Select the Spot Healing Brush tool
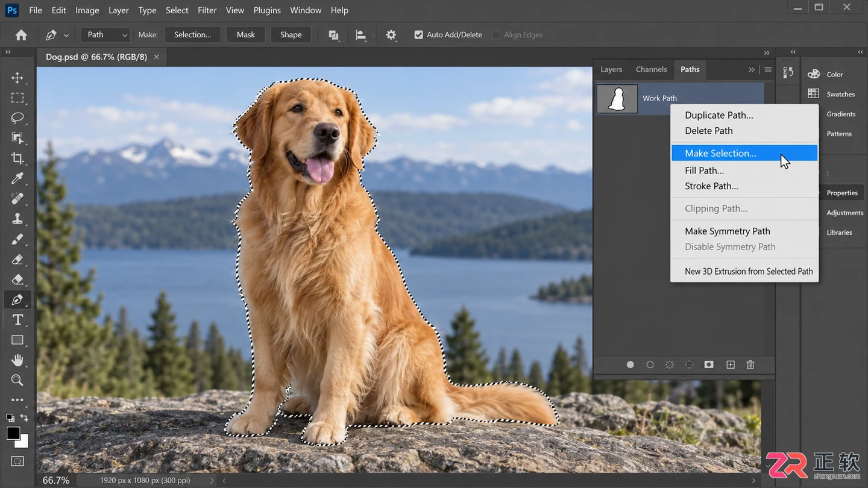This screenshot has height=488, width=868. click(x=17, y=198)
